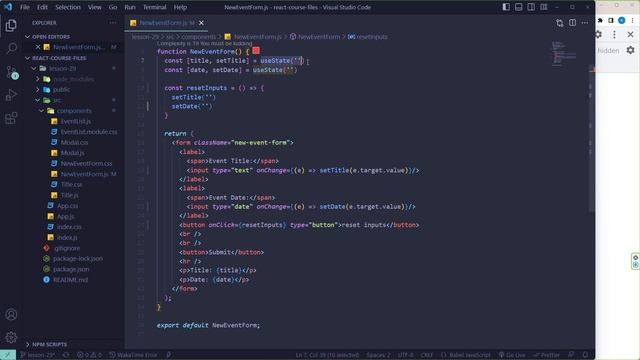
Task: Open the Accounts menu in activity bar
Action: tap(11, 314)
